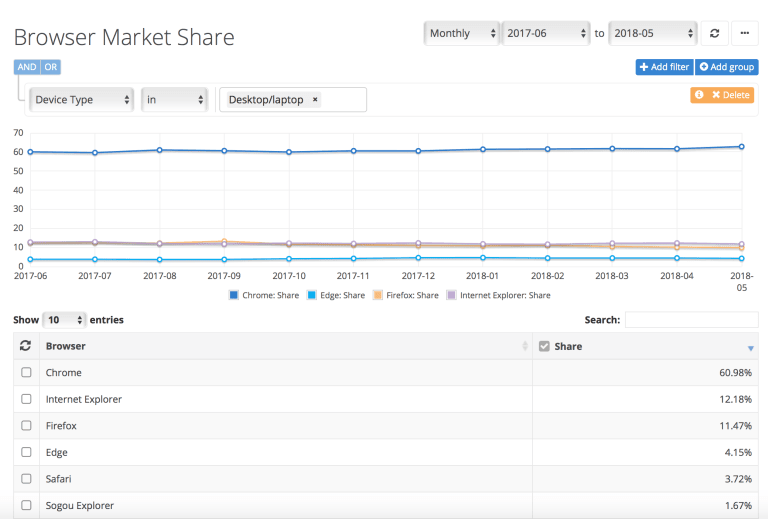Check the Sogou Explorer row checkbox
This screenshot has height=519, width=768.
[26, 505]
